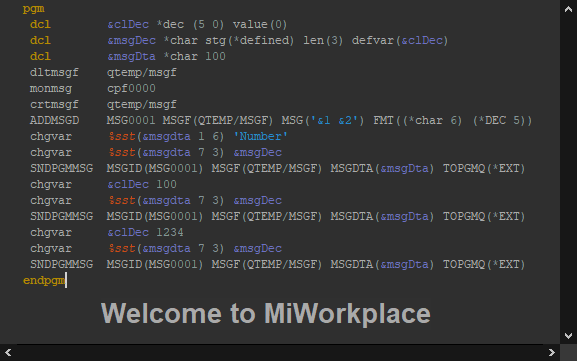Click 'len(3)' in &msgDec declaration
577x361 pixels.
click(323, 40)
